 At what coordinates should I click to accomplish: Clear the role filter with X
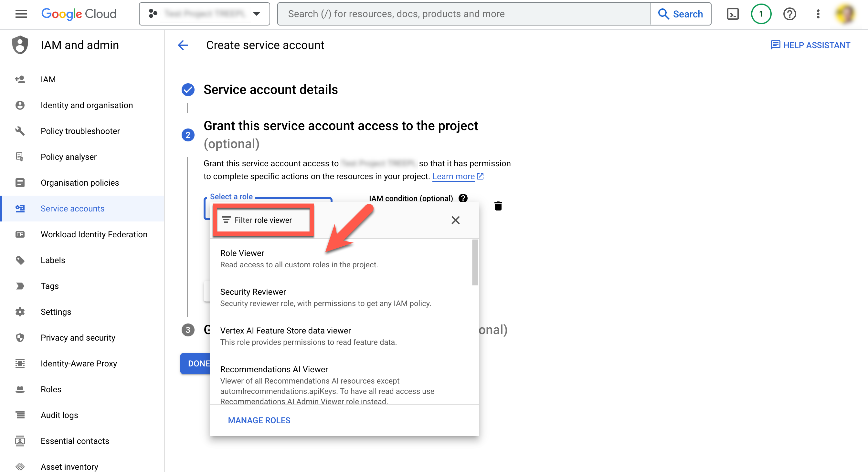(456, 220)
